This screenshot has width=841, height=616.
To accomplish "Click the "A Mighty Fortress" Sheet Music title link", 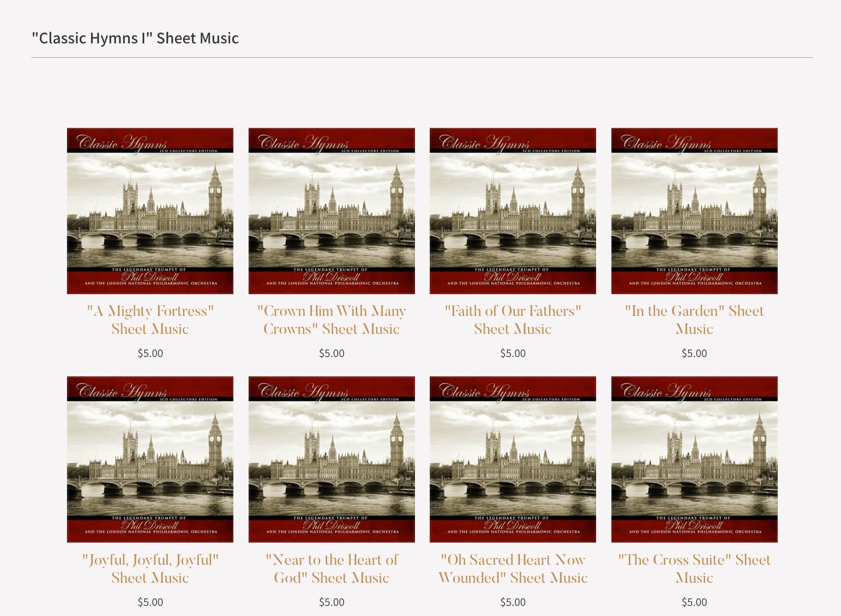I will click(x=150, y=320).
